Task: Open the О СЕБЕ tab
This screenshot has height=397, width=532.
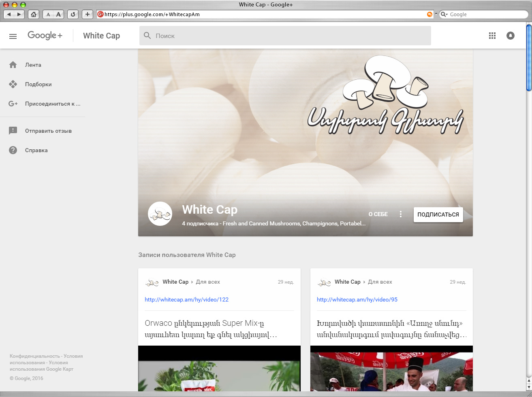Action: [x=378, y=214]
